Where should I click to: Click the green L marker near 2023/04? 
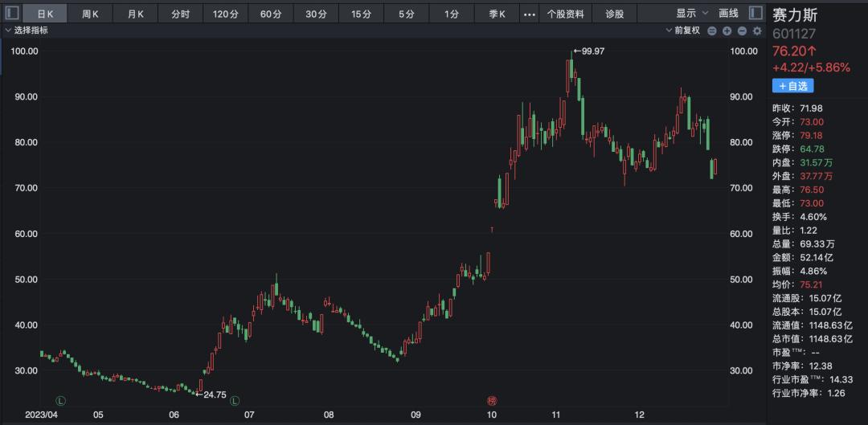point(59,400)
